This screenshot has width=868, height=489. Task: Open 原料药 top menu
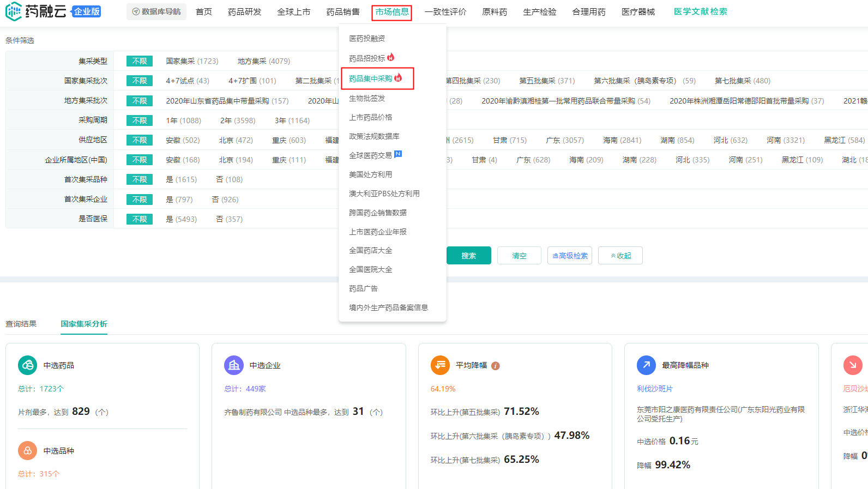coord(495,12)
